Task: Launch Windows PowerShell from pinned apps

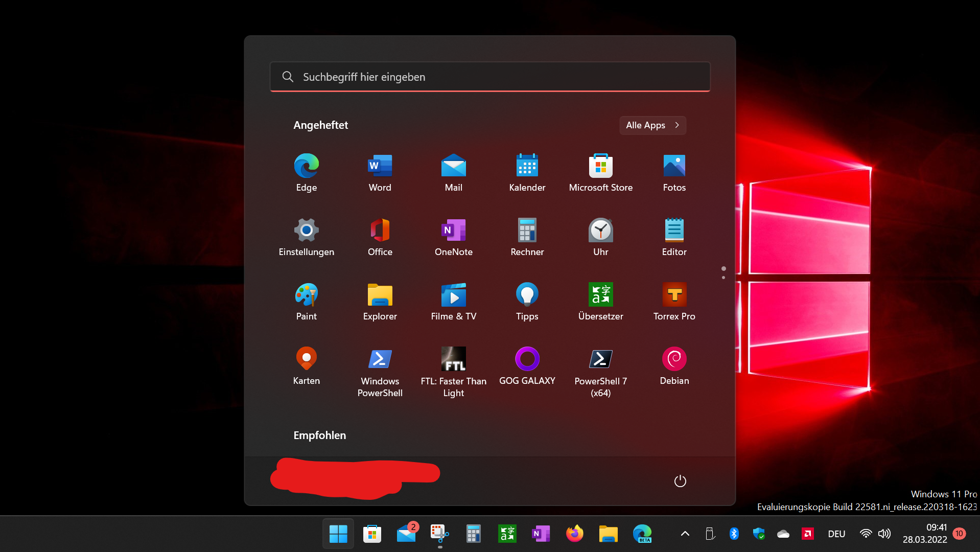Action: pyautogui.click(x=380, y=372)
